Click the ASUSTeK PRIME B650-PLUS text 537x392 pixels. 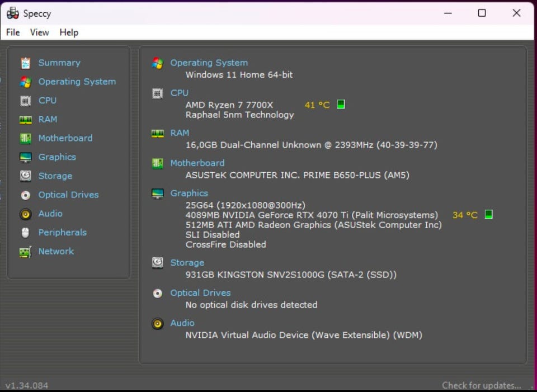pos(297,175)
